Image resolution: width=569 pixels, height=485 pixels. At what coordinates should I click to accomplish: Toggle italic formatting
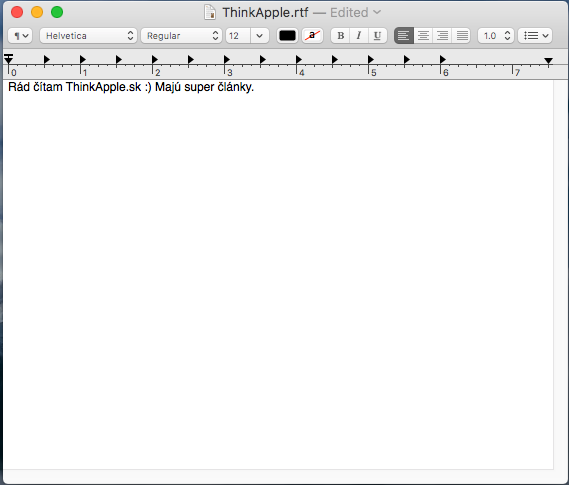(359, 36)
